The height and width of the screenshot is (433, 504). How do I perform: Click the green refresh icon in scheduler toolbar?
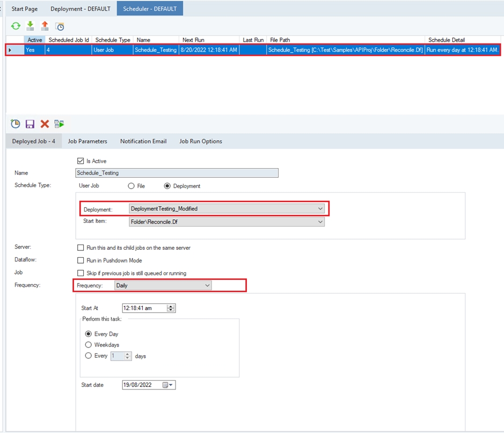(x=16, y=26)
